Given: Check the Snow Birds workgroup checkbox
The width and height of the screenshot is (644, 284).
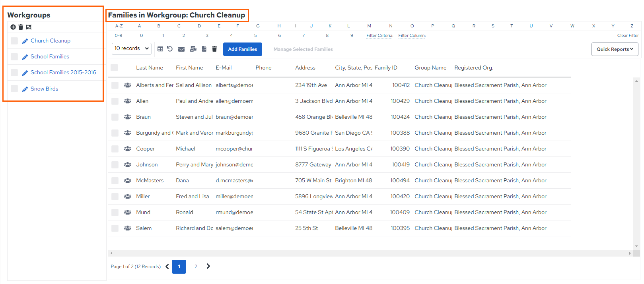Looking at the screenshot, I should tap(14, 89).
